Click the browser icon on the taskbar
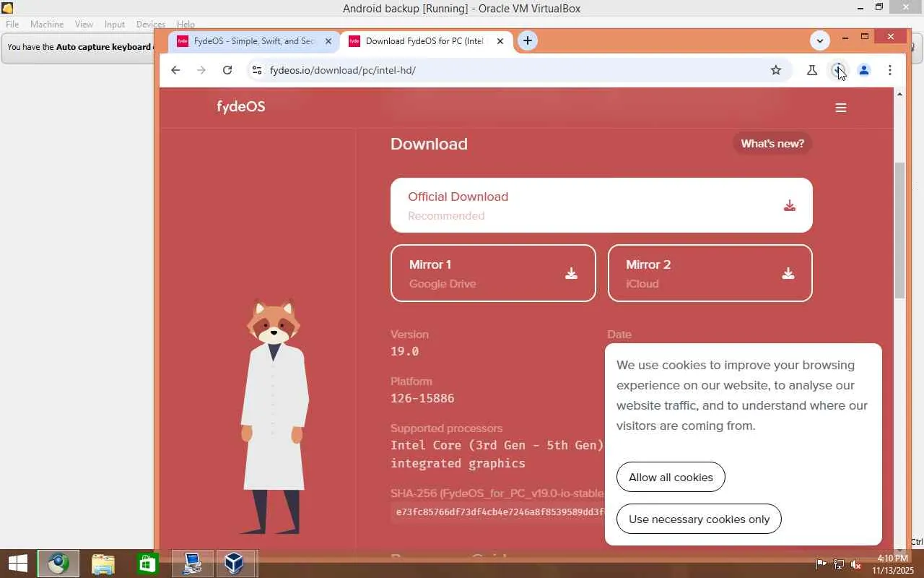The width and height of the screenshot is (924, 578). tap(58, 564)
